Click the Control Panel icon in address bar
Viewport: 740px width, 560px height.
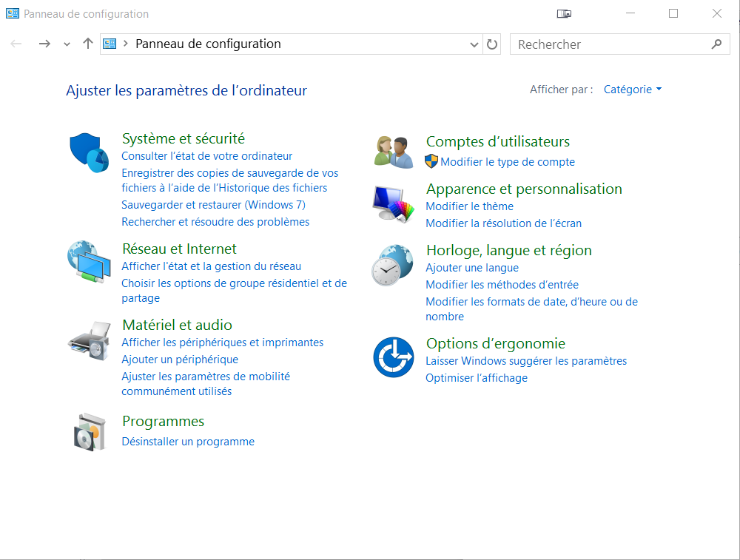(x=110, y=44)
